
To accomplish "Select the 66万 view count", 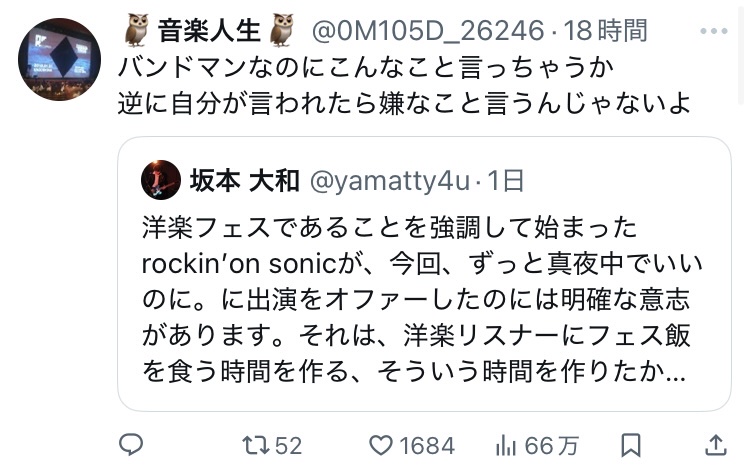I will (x=551, y=446).
